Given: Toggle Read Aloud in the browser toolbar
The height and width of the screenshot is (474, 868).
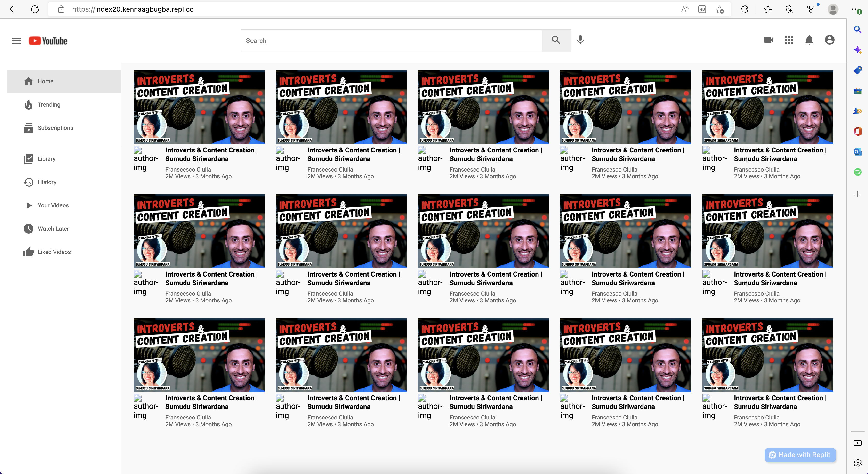Looking at the screenshot, I should click(x=684, y=9).
